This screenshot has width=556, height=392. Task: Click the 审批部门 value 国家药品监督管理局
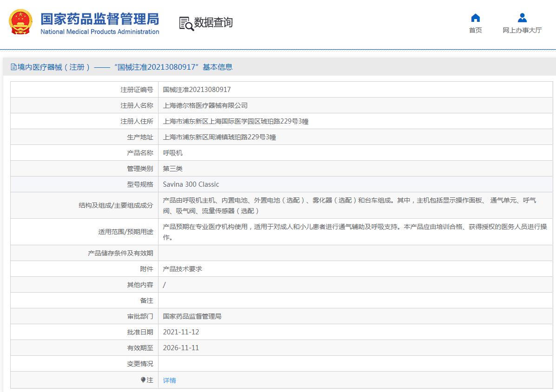coord(192,316)
